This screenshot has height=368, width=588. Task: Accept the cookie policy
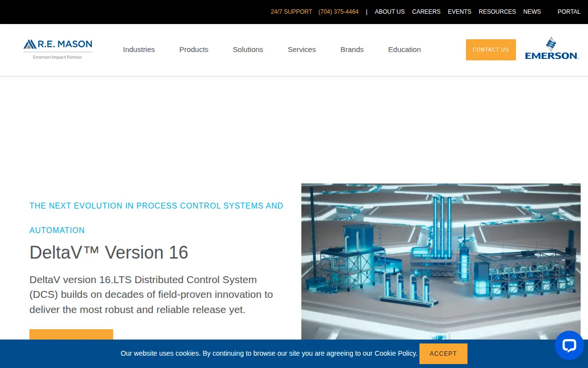[x=443, y=354]
